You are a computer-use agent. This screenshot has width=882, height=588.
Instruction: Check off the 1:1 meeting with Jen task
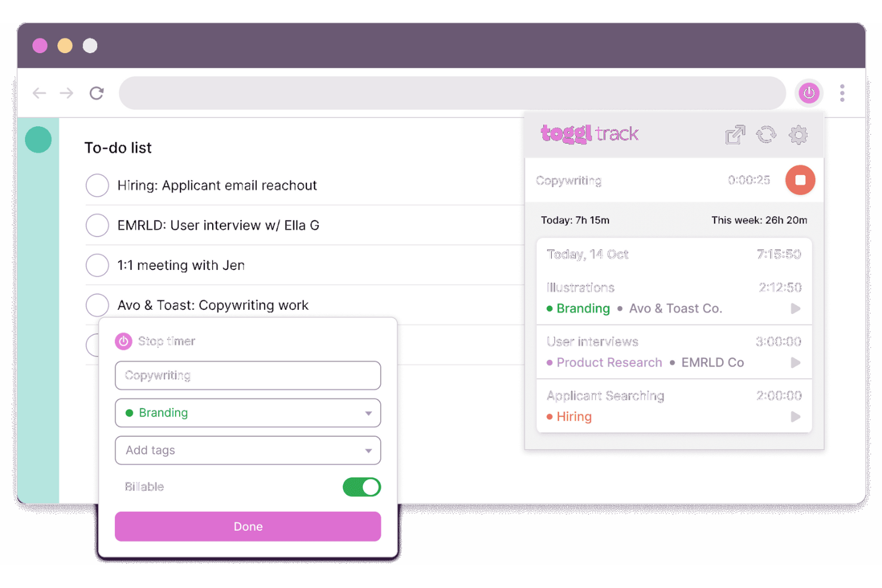coord(97,265)
